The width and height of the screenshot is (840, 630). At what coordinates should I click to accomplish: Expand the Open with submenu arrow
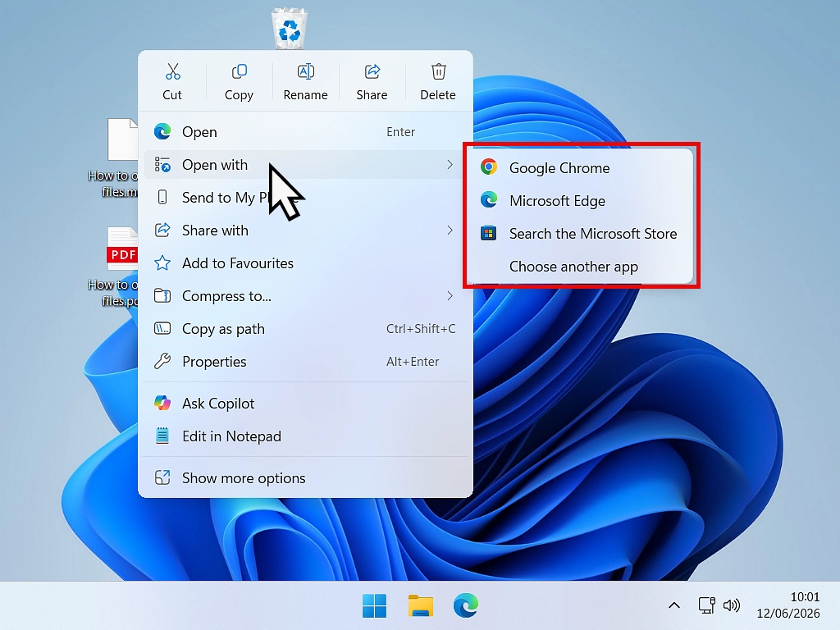[450, 164]
